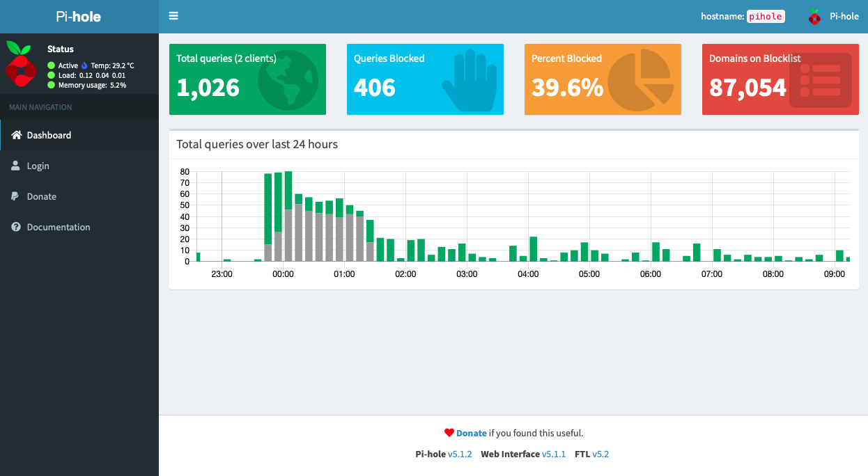Click the Load averages text
Viewport: 868px width, 476px height.
[92, 75]
